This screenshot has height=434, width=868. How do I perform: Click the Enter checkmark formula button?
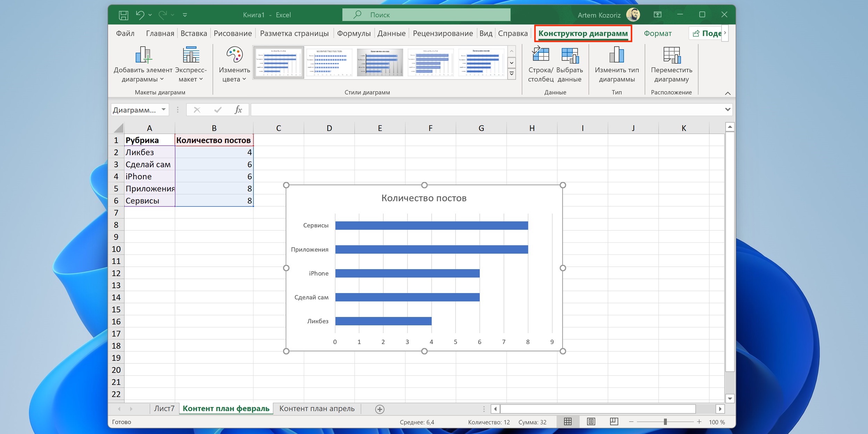click(218, 110)
